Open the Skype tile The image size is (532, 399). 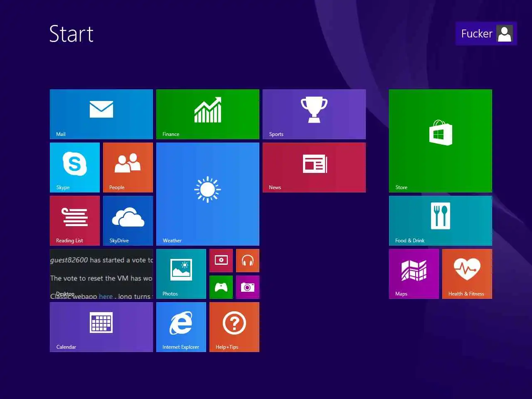[75, 167]
